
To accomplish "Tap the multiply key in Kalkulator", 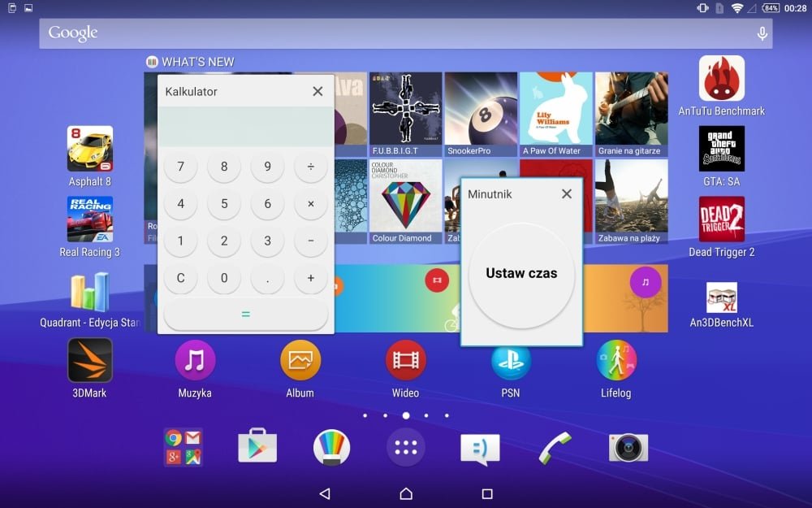I will (311, 204).
